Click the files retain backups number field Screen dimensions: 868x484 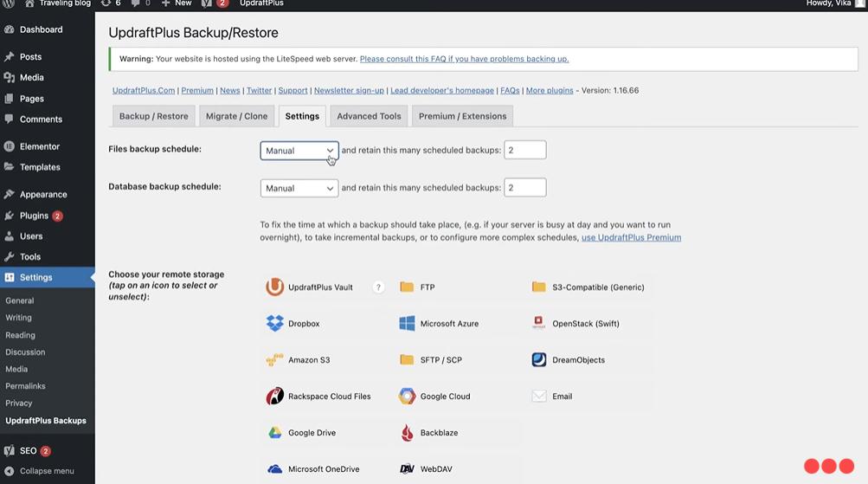(524, 151)
